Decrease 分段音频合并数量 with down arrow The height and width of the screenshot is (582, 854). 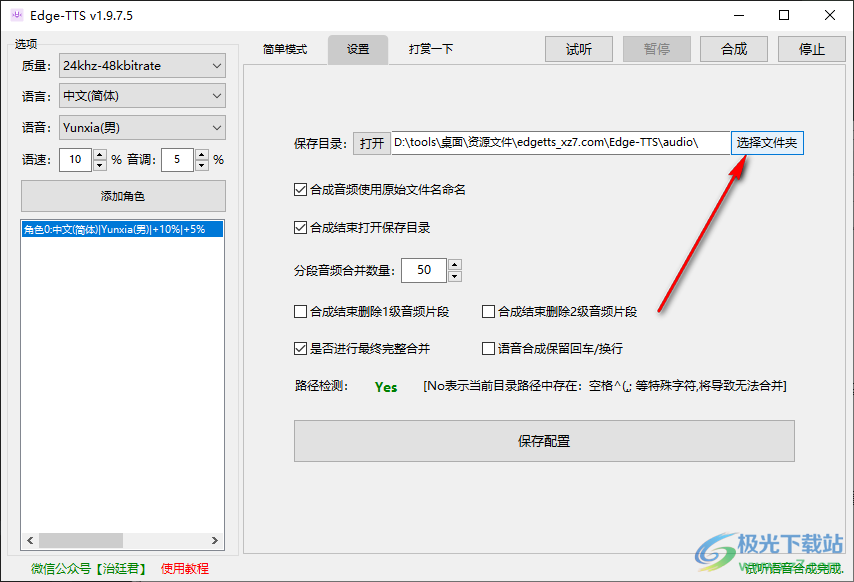[455, 276]
